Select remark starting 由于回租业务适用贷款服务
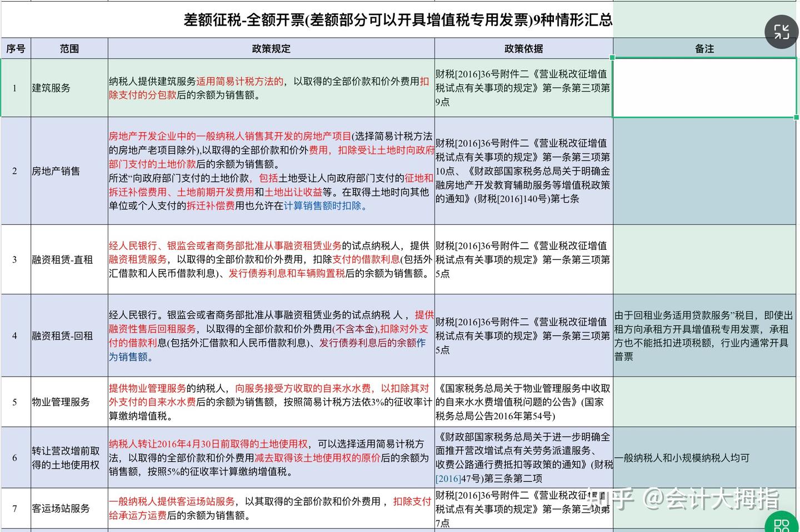This screenshot has height=532, width=800. click(x=704, y=335)
